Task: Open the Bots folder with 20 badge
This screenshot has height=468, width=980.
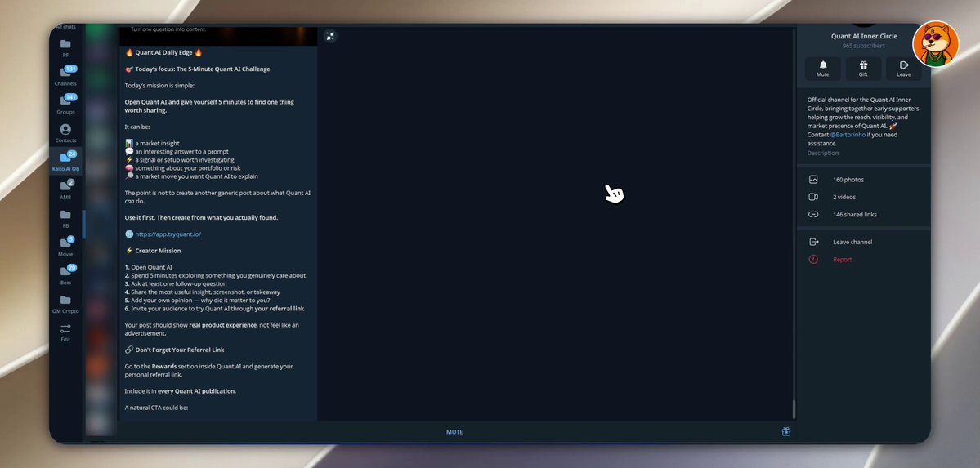Action: pyautogui.click(x=65, y=275)
